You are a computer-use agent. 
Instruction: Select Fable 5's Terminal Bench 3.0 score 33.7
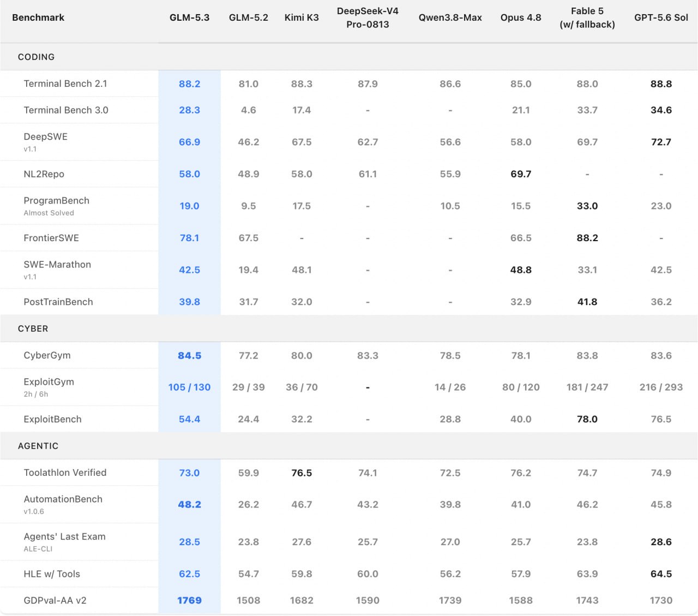pos(587,110)
